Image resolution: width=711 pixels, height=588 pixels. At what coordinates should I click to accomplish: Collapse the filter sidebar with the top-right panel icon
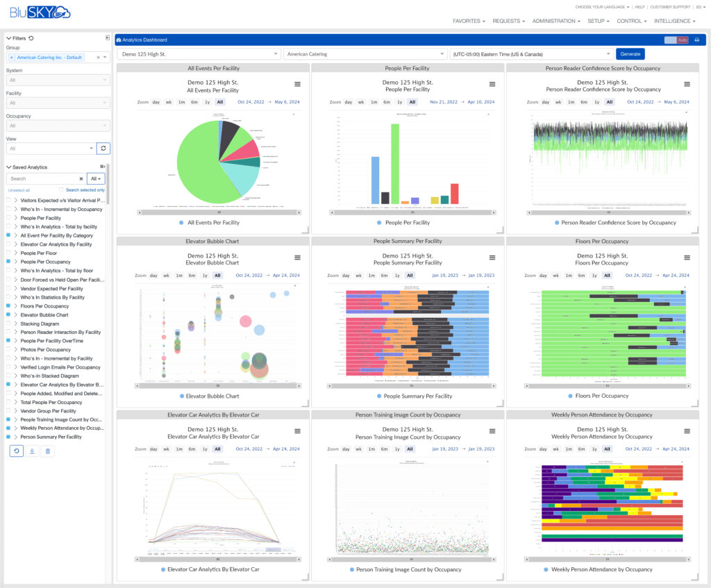pyautogui.click(x=108, y=37)
